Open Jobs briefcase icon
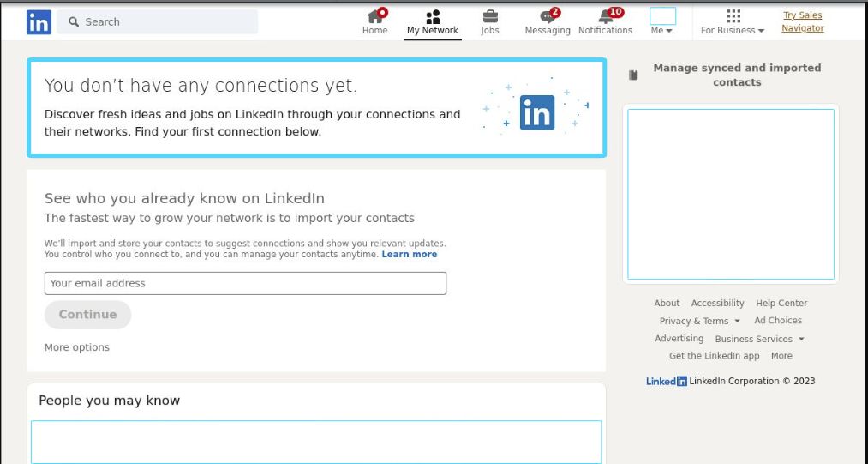The image size is (868, 464). [x=490, y=16]
